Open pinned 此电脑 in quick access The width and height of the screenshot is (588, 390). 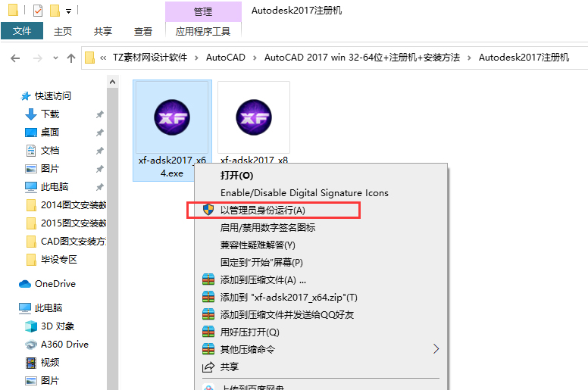(55, 186)
